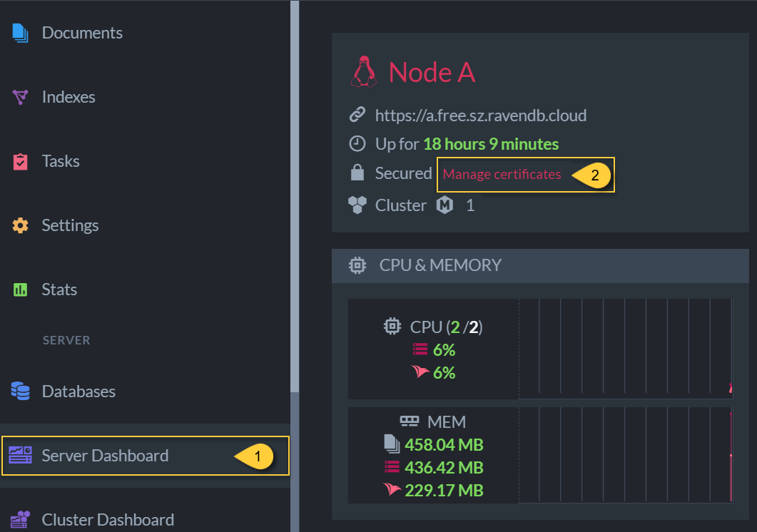Click the Indexes sidebar icon

tap(20, 97)
